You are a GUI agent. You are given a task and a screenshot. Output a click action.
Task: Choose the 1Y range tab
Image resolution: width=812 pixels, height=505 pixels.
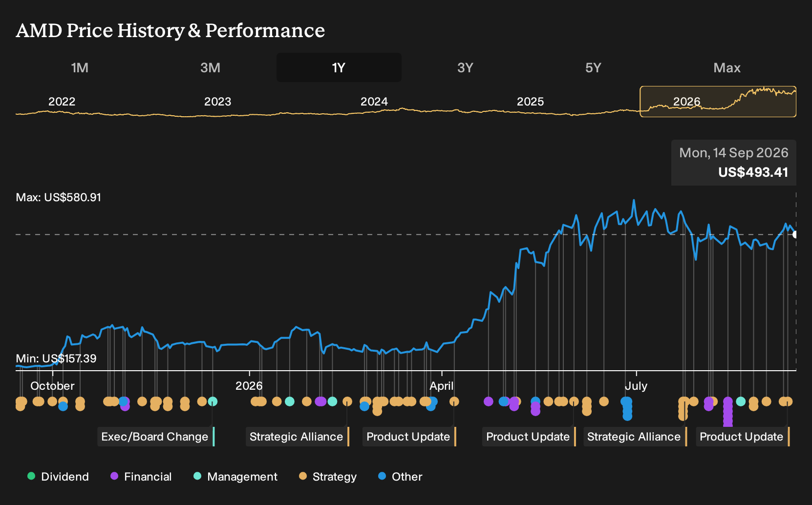point(339,67)
